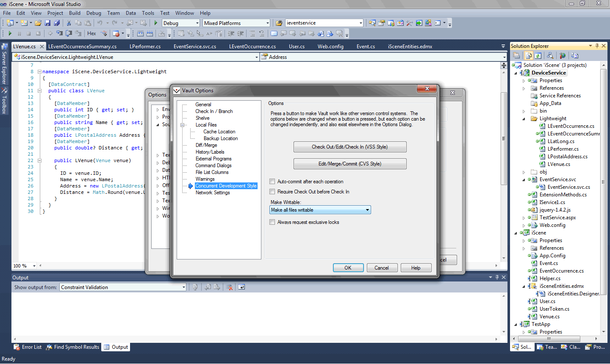Switch to the Web.config tab
Viewport: 610px width, 364px height.
[x=330, y=47]
